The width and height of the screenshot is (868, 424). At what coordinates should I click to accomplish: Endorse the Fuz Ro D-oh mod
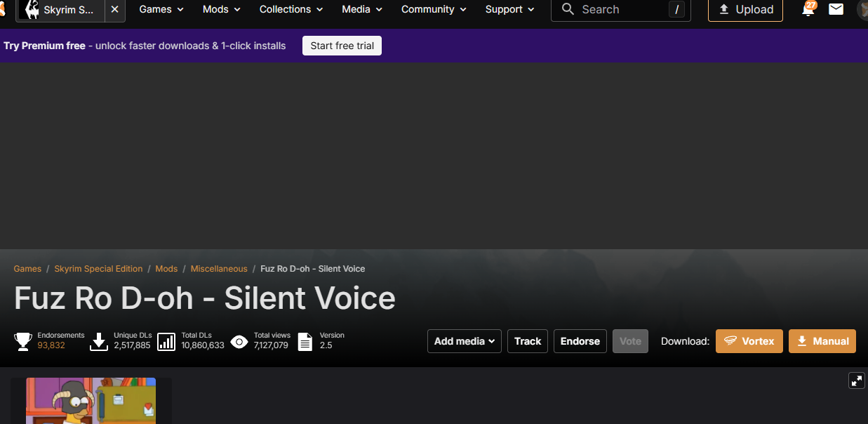click(580, 341)
